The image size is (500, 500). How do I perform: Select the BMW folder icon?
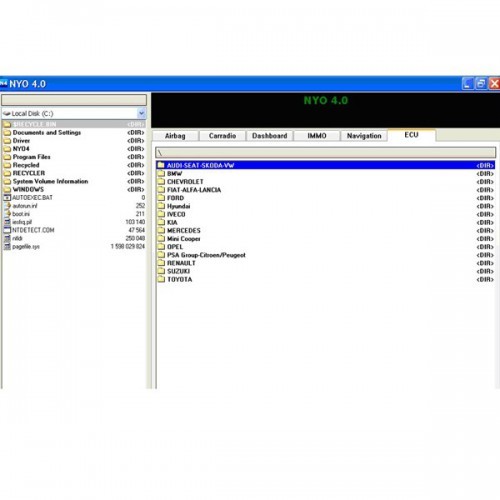tap(161, 173)
